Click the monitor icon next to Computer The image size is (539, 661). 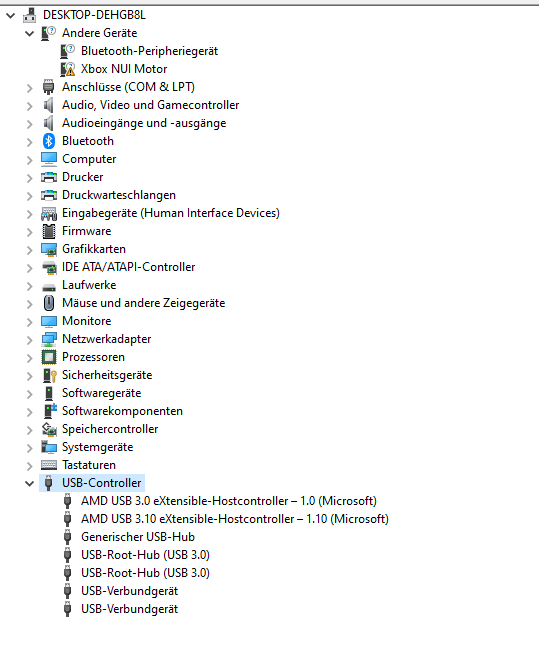point(49,159)
